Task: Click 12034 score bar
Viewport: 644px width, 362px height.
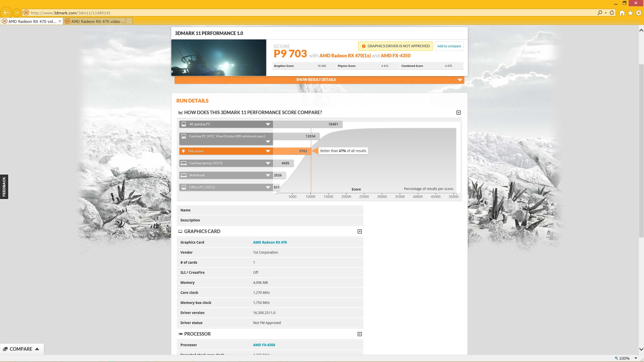Action: [x=296, y=136]
